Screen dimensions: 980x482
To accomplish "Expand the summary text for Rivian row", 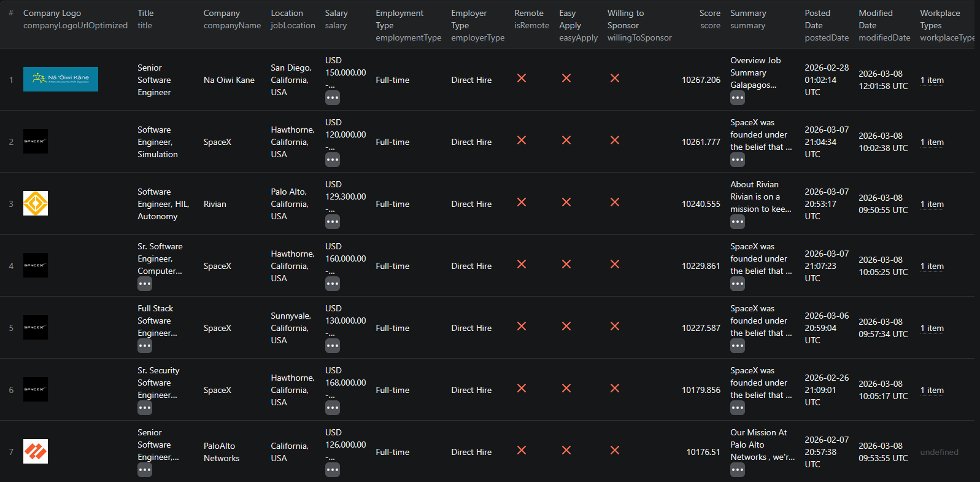I will coord(738,222).
